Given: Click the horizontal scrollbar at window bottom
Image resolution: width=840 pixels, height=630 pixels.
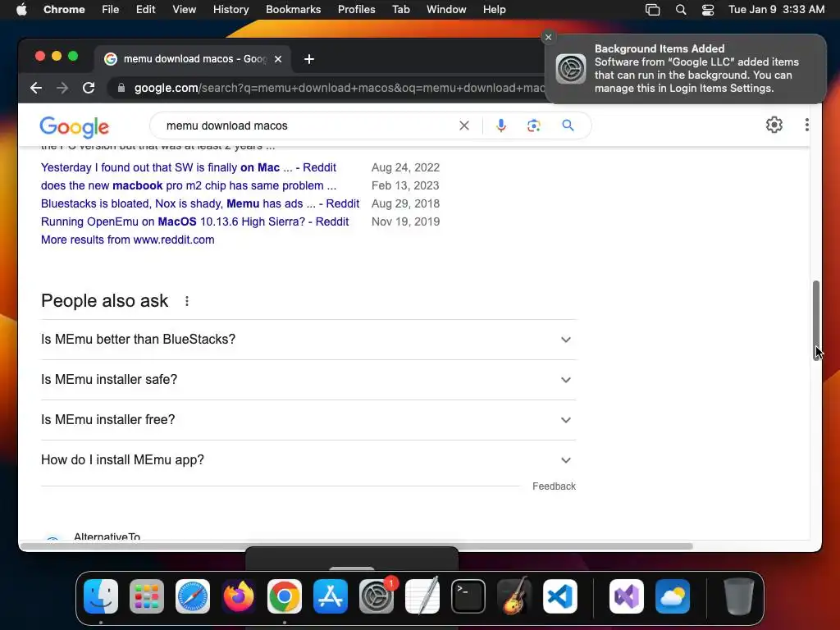Looking at the screenshot, I should [356, 546].
